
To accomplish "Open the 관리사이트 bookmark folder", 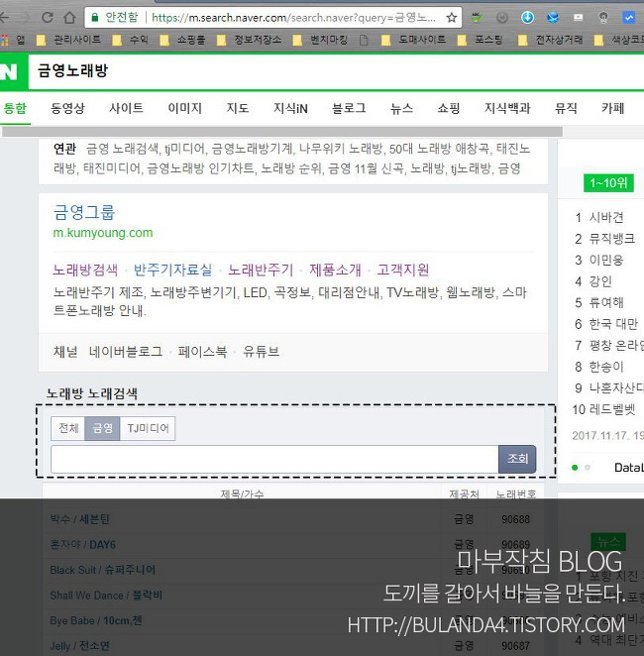I will coord(69,40).
